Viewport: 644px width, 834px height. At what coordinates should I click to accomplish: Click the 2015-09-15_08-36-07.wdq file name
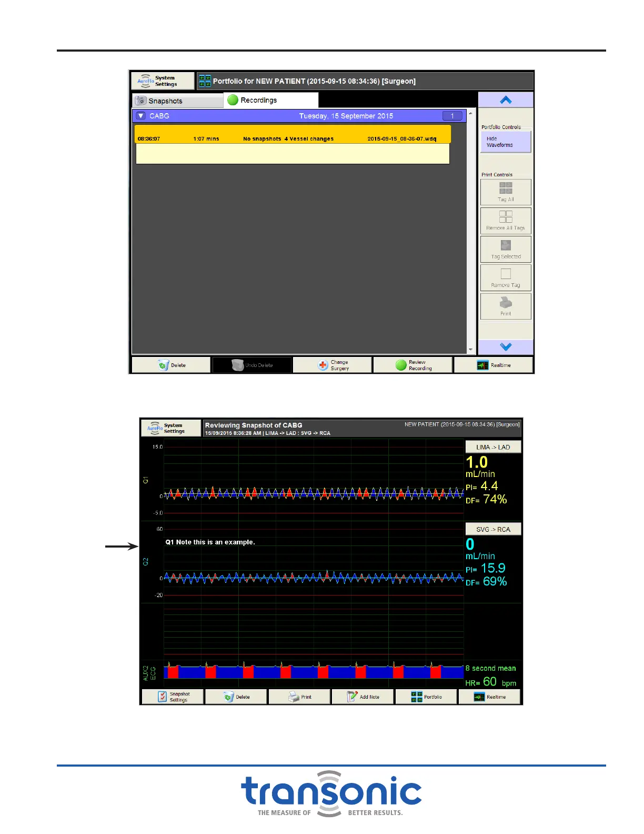[x=401, y=139]
